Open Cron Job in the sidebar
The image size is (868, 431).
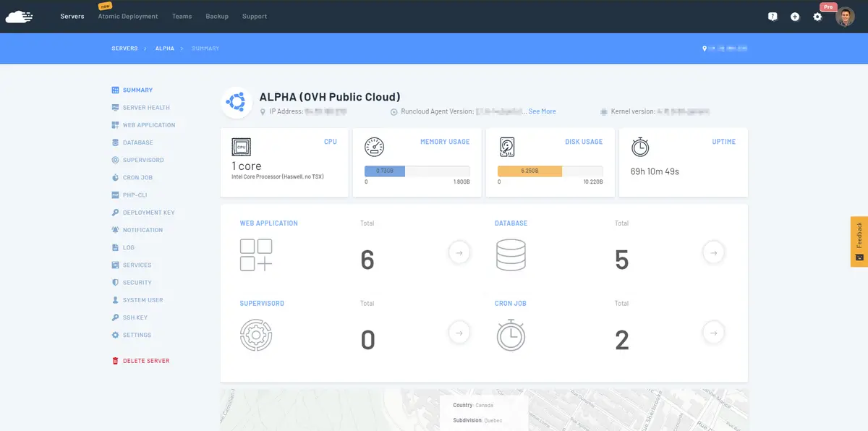point(132,178)
